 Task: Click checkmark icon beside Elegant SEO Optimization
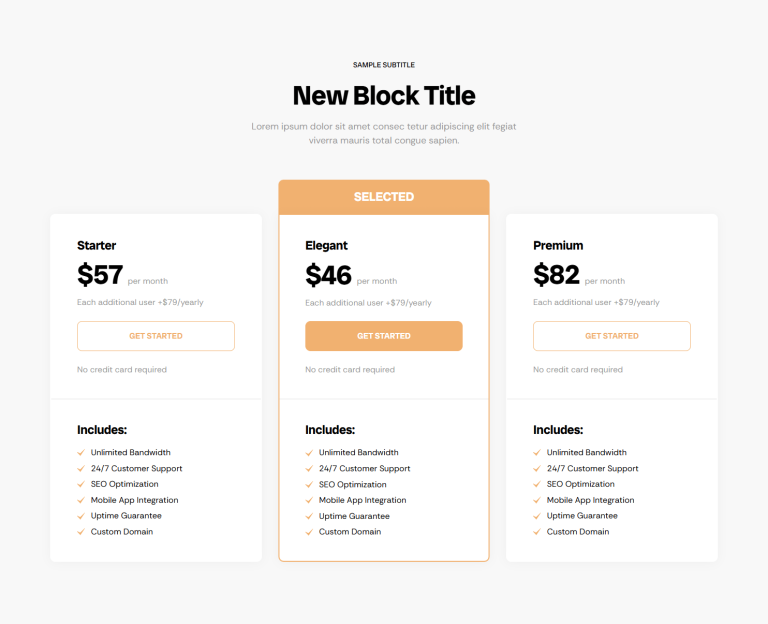309,484
